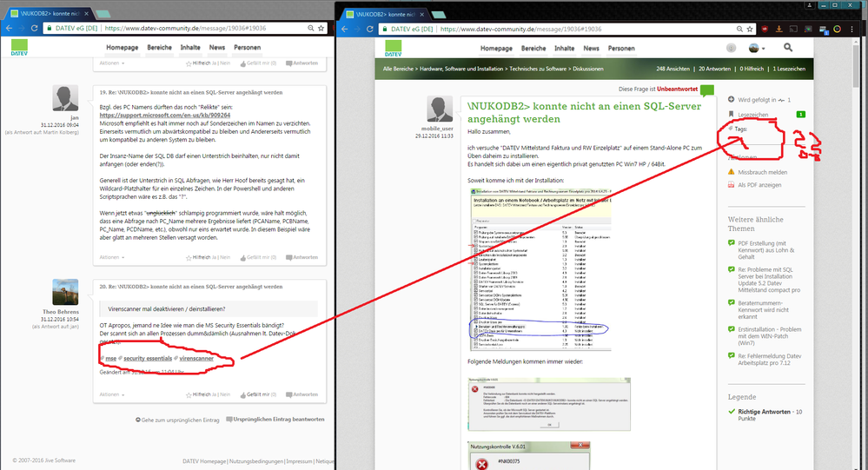Open the red shield extension in the right window toolbar
Screen dimensions: 868x470
pyautogui.click(x=765, y=29)
